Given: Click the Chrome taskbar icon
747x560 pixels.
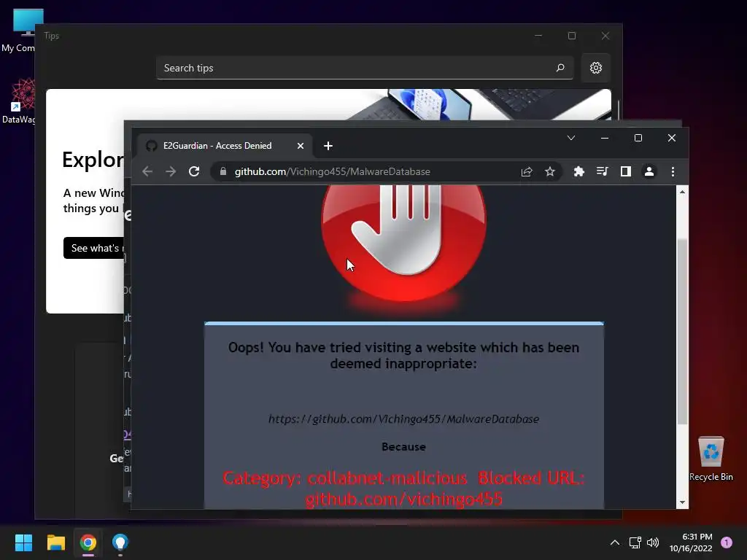Looking at the screenshot, I should pos(88,542).
